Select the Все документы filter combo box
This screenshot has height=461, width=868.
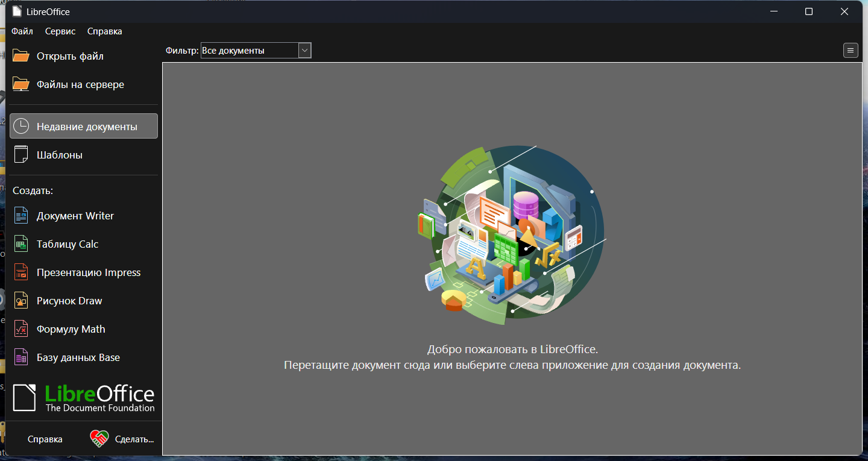(250, 51)
